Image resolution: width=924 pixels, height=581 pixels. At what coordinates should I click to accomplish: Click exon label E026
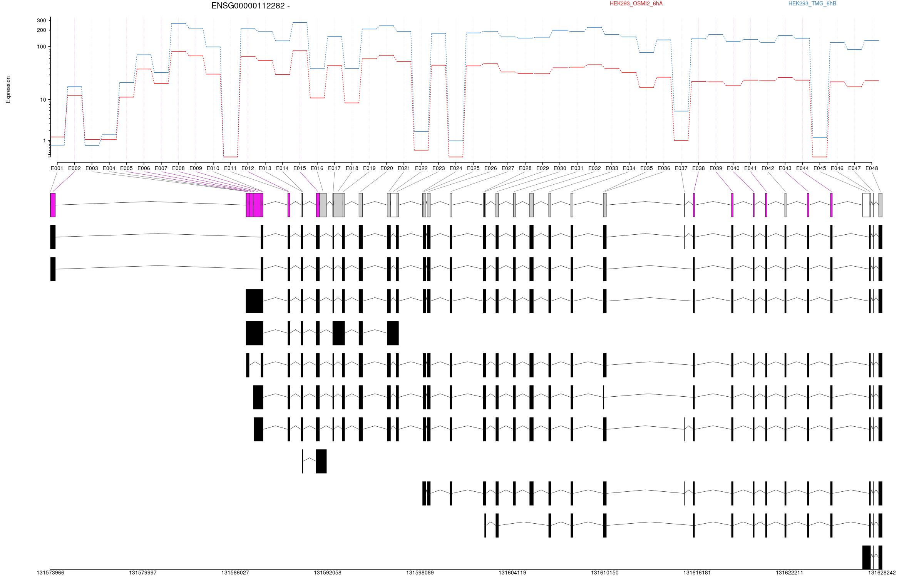(490, 168)
